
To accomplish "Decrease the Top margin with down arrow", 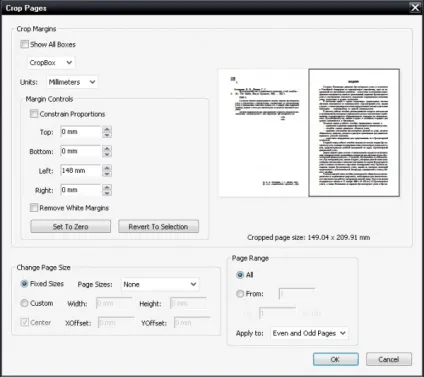I will click(x=107, y=135).
